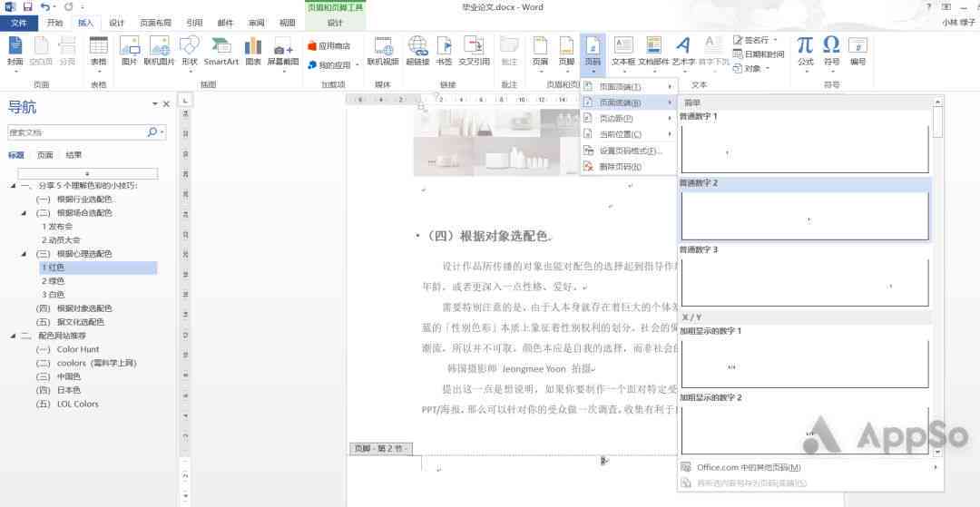
Task: Open the 应用商店 app store
Action: click(329, 45)
